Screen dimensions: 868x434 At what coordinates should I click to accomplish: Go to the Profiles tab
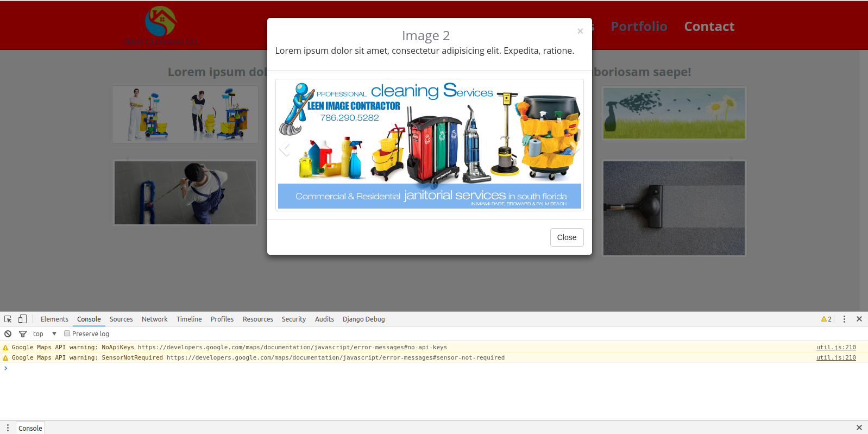click(x=222, y=319)
